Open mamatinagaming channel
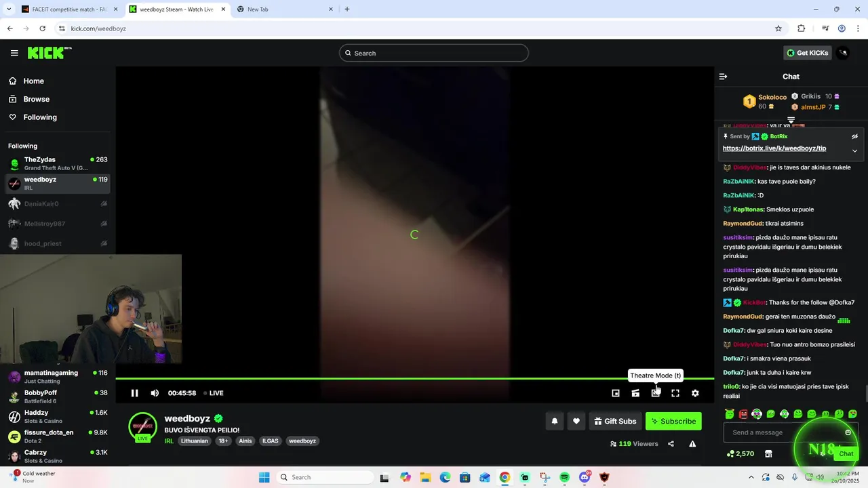This screenshot has height=488, width=868. click(x=58, y=377)
